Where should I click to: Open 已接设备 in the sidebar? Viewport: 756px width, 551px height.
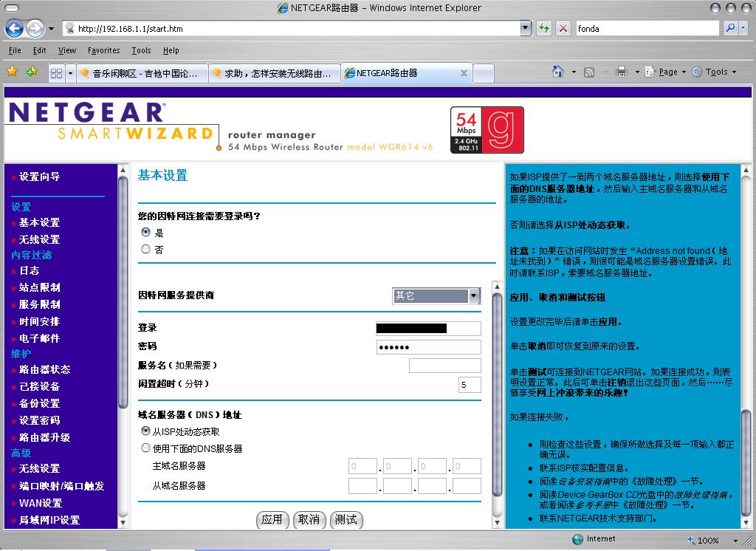pos(40,386)
